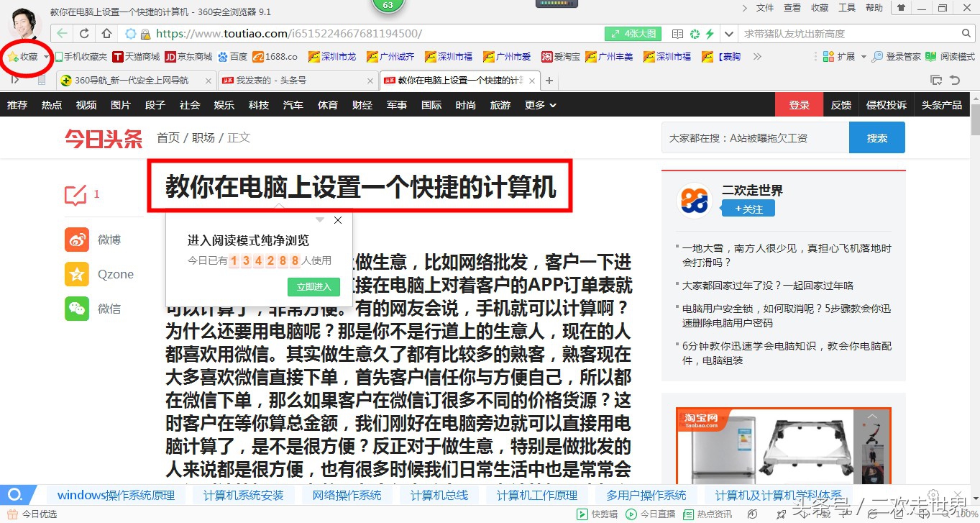Toggle reading mode book icon in address bar
Screen dimensions: 980x523
[x=676, y=33]
